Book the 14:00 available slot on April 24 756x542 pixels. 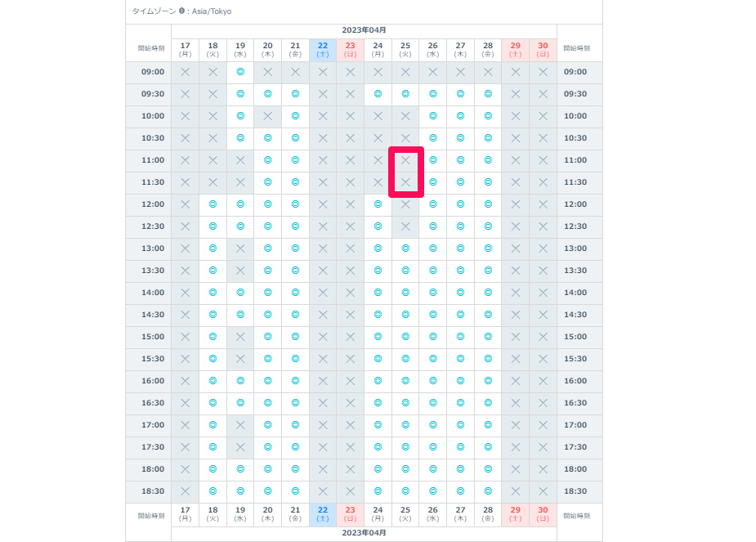378,293
